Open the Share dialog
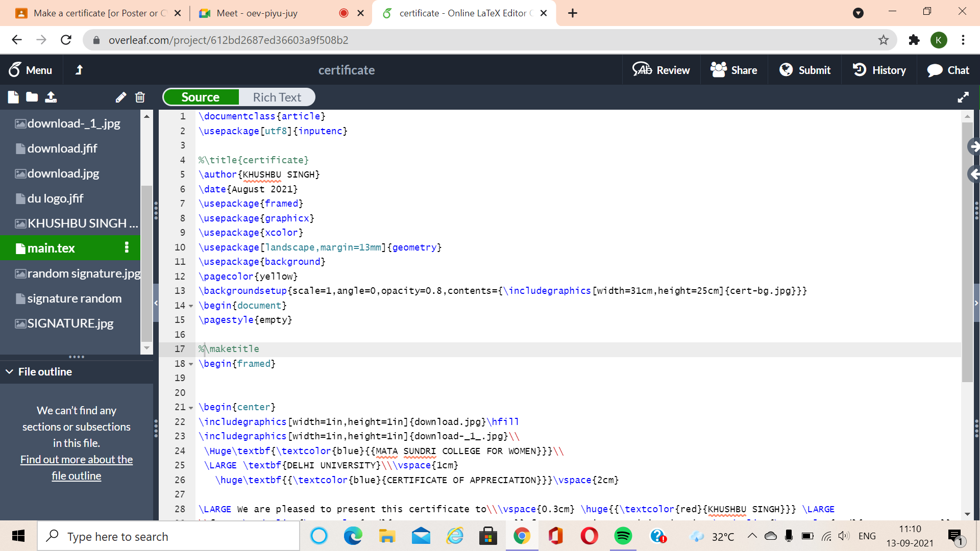The image size is (980, 551). coord(733,70)
